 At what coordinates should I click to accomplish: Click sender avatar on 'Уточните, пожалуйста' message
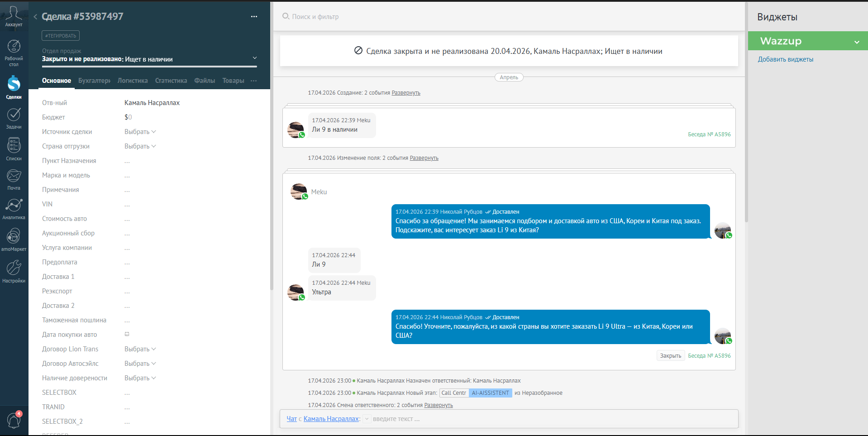[x=723, y=336]
